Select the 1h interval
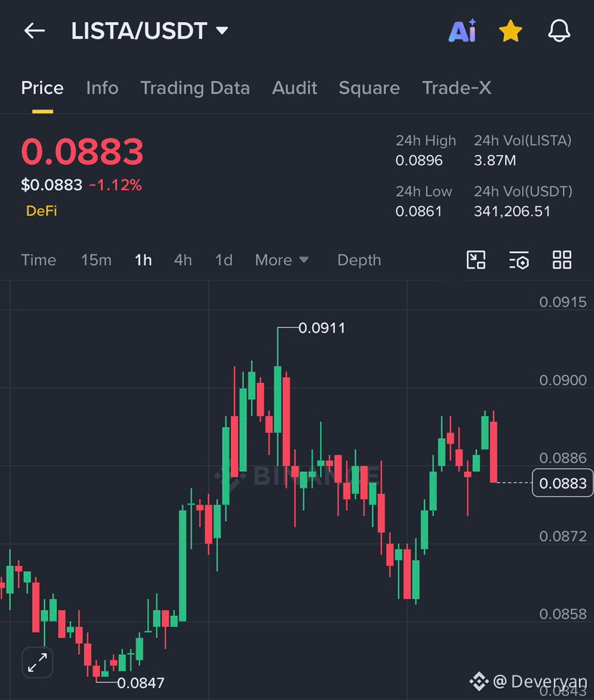This screenshot has height=700, width=594. click(143, 260)
